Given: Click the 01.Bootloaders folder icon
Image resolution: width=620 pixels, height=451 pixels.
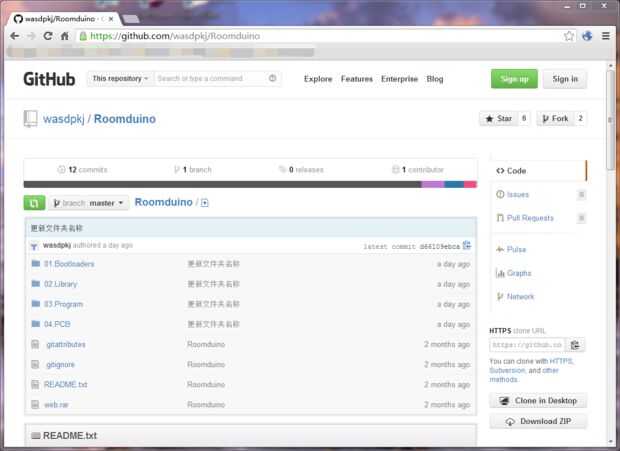Looking at the screenshot, I should coord(36,263).
